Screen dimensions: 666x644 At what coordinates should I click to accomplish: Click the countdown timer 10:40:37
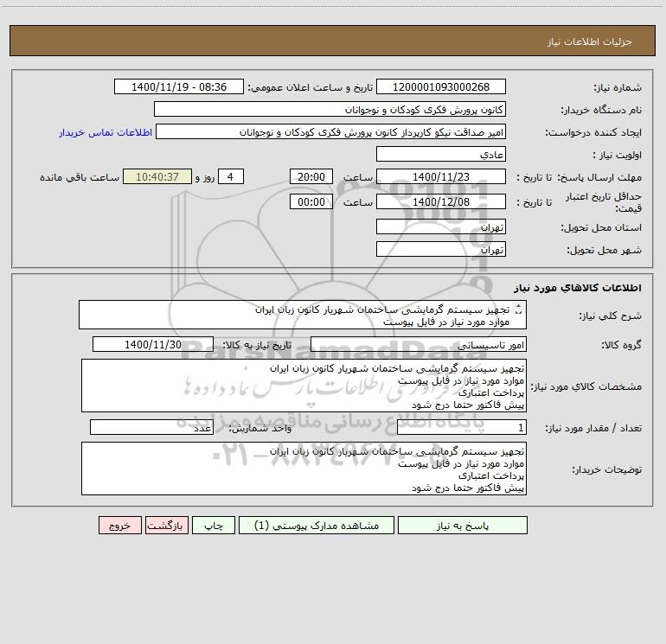[157, 176]
